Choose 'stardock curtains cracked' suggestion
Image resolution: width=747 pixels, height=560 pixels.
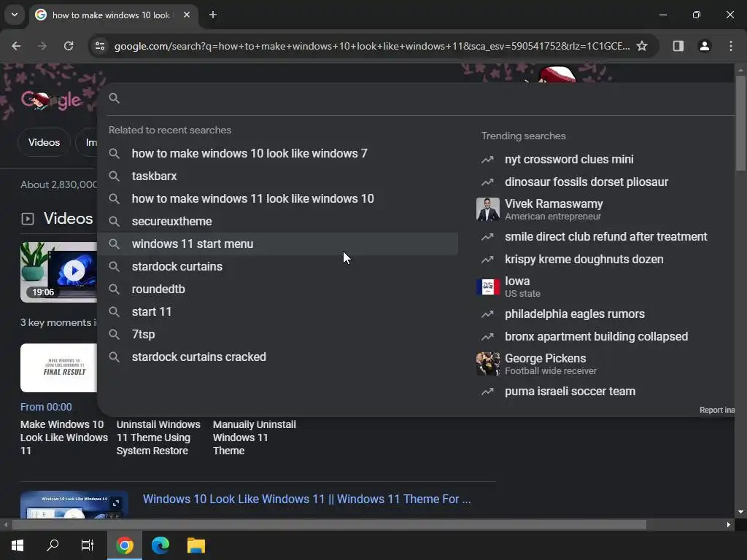tap(278, 357)
